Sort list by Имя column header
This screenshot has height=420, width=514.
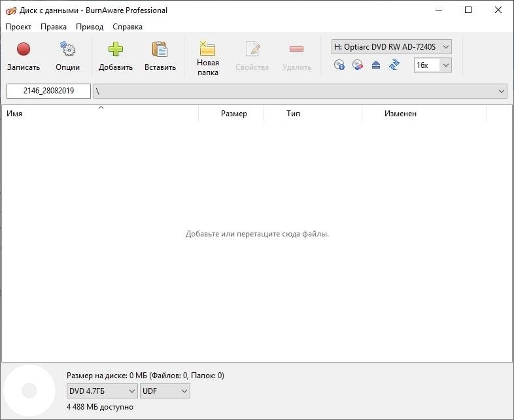100,114
